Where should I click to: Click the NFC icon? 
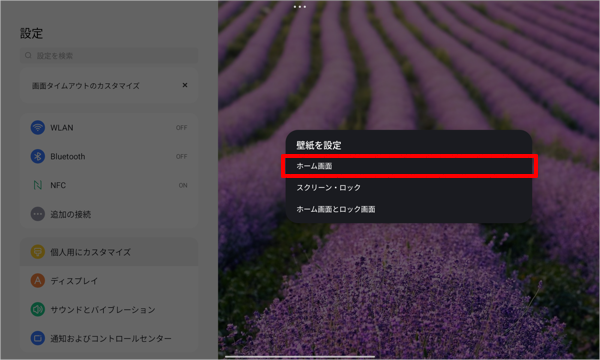tap(38, 185)
